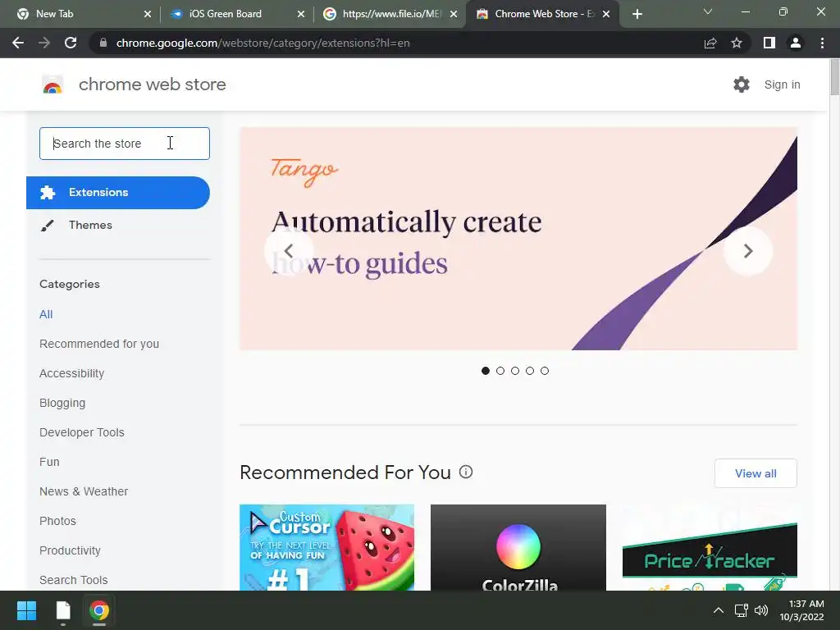
Task: Click the site lock icon
Action: (x=103, y=43)
